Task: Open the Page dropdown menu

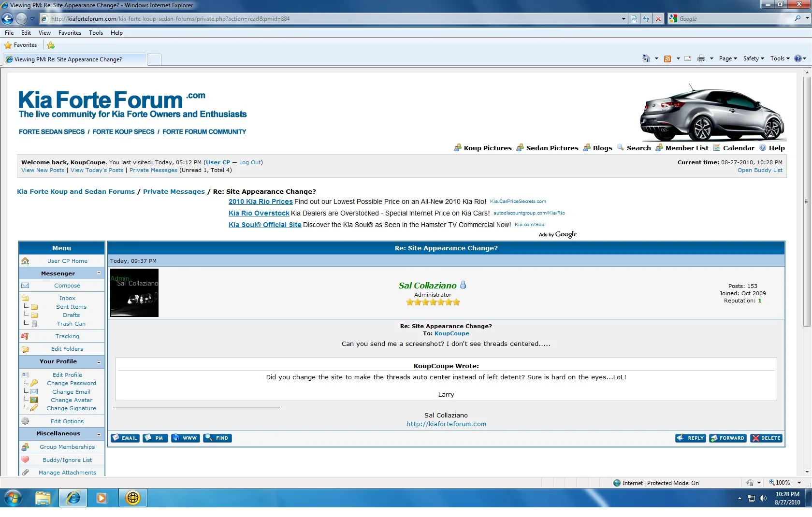Action: pyautogui.click(x=727, y=58)
